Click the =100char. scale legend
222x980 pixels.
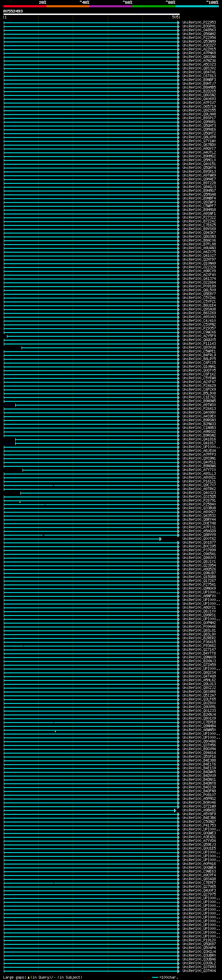(165, 977)
